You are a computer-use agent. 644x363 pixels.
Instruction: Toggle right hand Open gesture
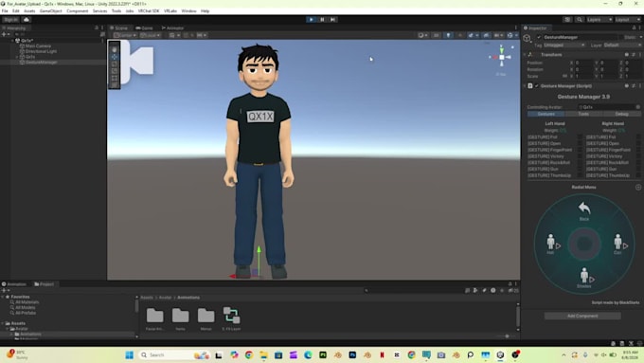[x=638, y=143]
